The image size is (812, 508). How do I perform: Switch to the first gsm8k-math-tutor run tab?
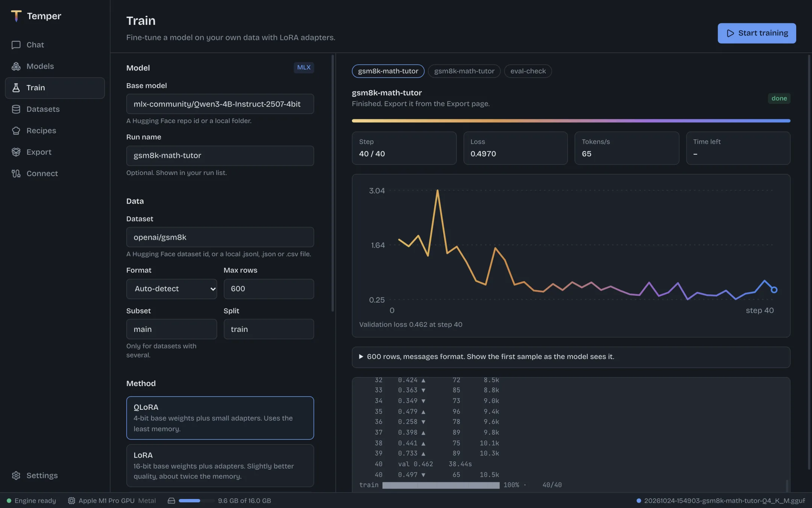[x=388, y=71]
